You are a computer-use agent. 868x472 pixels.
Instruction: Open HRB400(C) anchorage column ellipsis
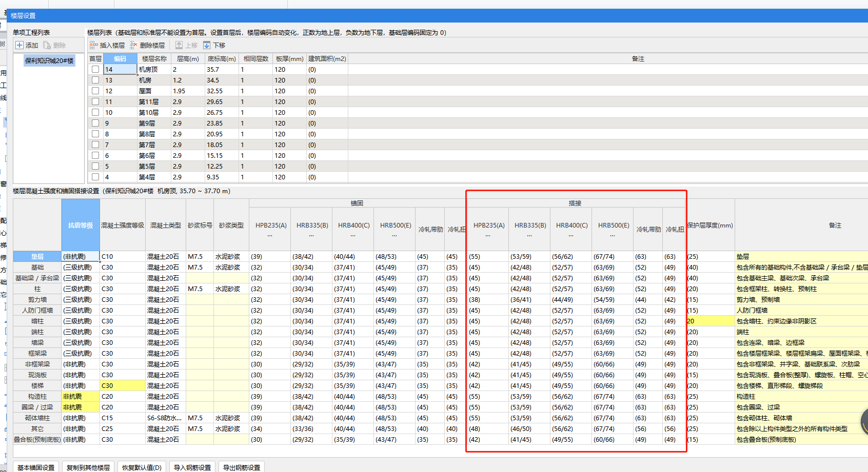coord(353,236)
